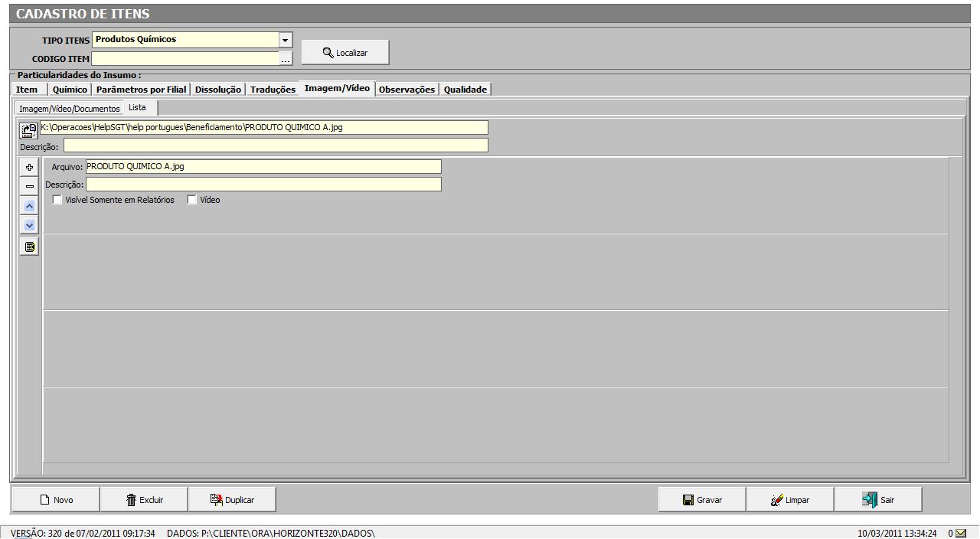Click the Duplicar button
Viewport: 980px width, 539px height.
coord(232,500)
